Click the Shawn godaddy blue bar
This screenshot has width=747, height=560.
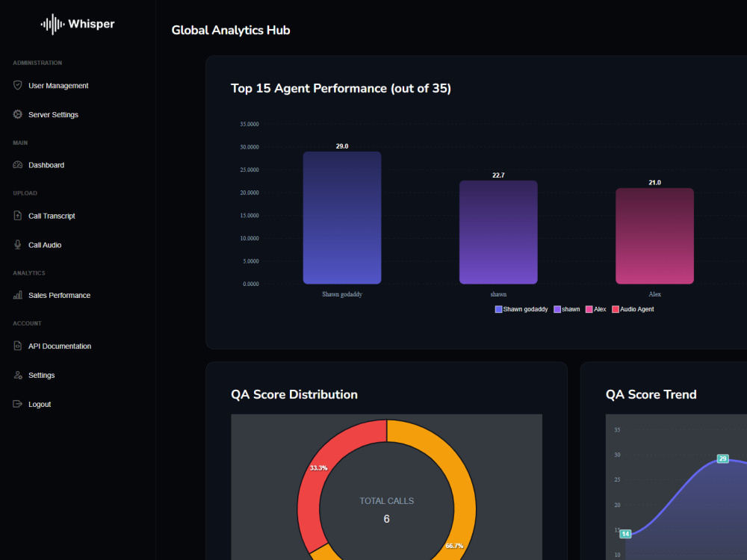coord(342,217)
